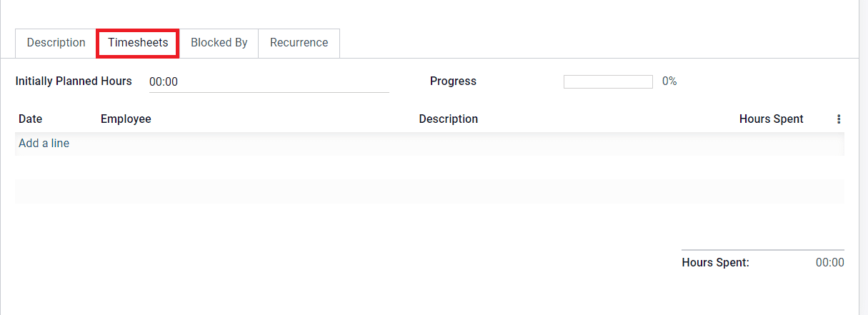The height and width of the screenshot is (315, 868).
Task: Click the divider line above Hours Spent total
Action: click(x=763, y=250)
